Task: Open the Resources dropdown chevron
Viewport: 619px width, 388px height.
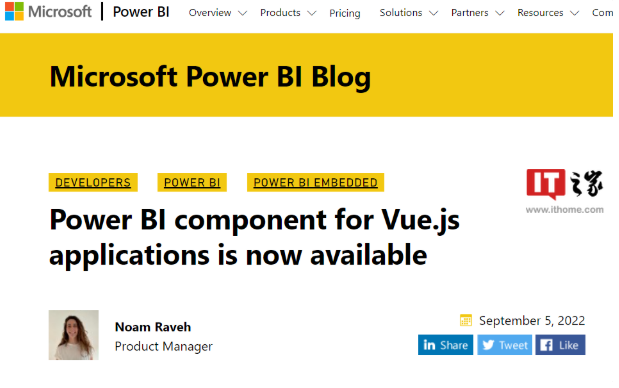Action: point(575,13)
